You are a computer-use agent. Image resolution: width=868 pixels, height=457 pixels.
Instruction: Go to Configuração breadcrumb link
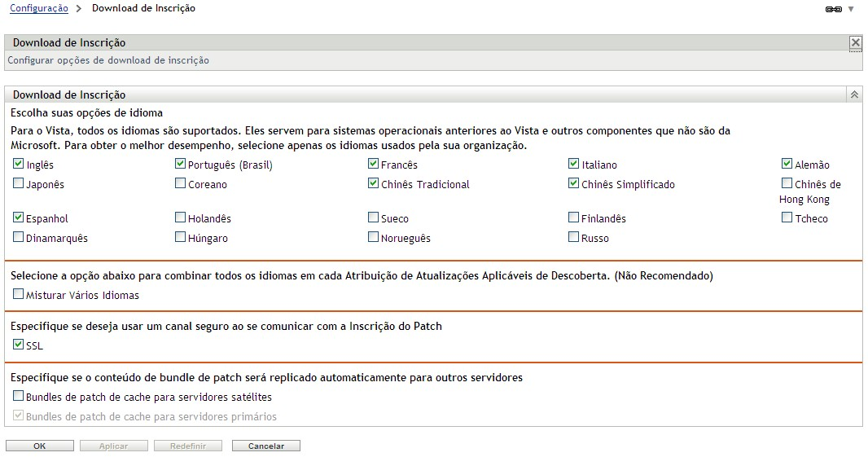tap(39, 8)
